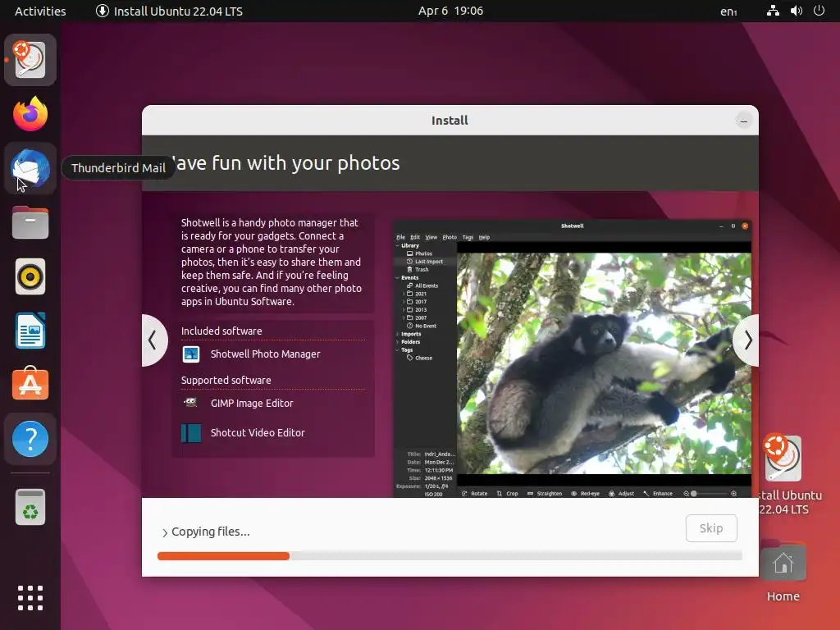The image size is (840, 630).
Task: Open the Trash in the dock
Action: 30,507
